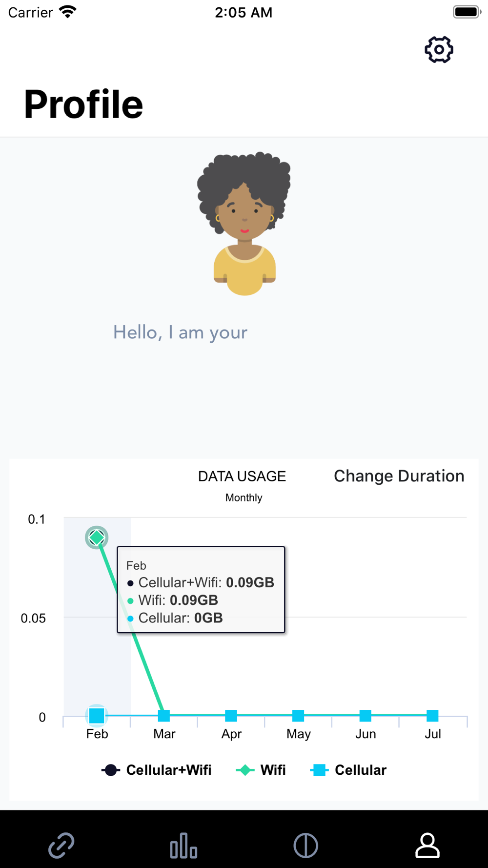Select the Jun data point on chart
Screen dimensions: 488x868
366,716
